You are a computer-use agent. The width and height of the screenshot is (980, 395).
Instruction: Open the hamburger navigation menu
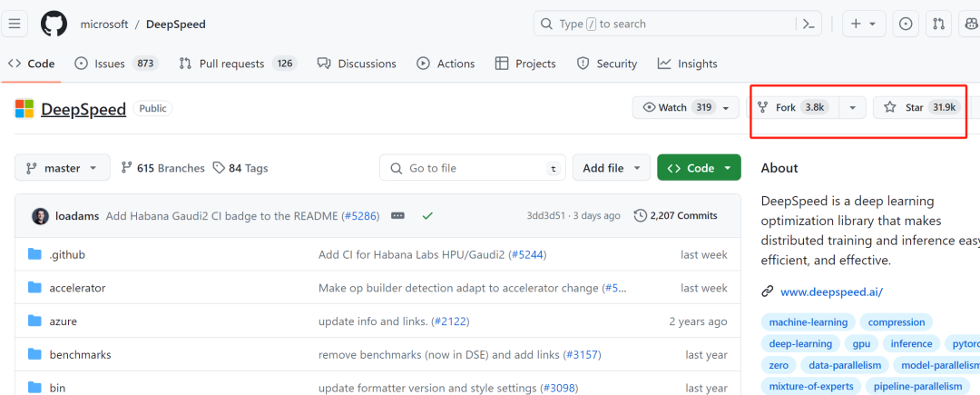coord(15,24)
